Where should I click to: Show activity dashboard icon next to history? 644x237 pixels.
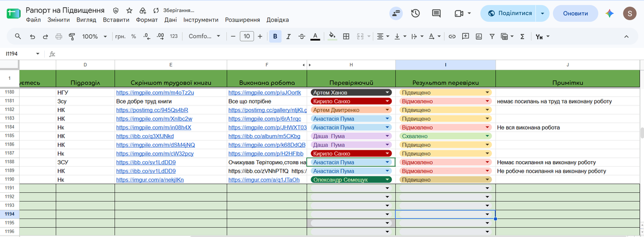tap(396, 14)
